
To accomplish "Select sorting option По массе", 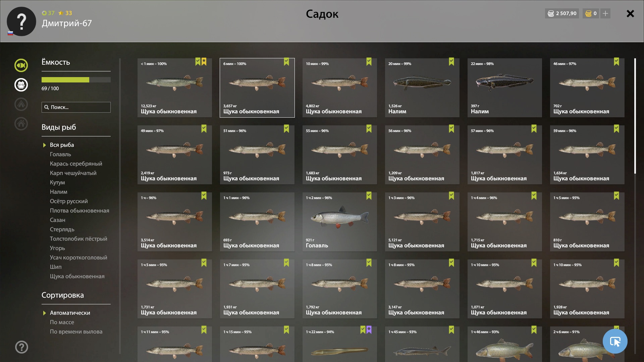I will (x=62, y=322).
